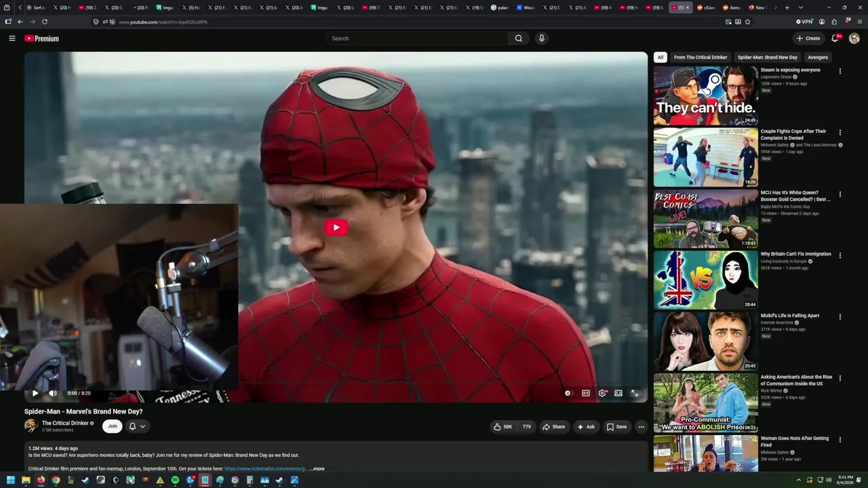
Task: Open menu for 'Steam is exposing everyone'
Action: (x=840, y=71)
